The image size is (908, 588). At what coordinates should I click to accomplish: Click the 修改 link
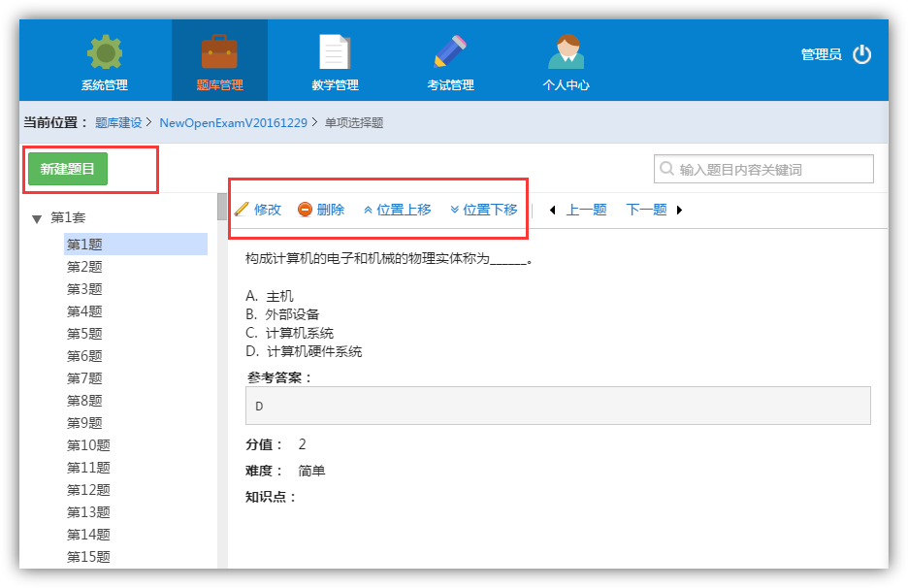pos(268,210)
